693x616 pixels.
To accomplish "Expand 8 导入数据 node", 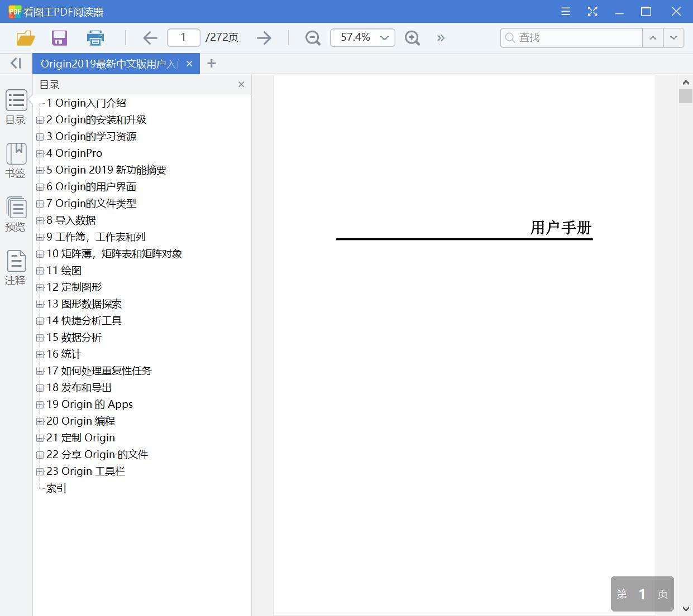I will [x=40, y=220].
